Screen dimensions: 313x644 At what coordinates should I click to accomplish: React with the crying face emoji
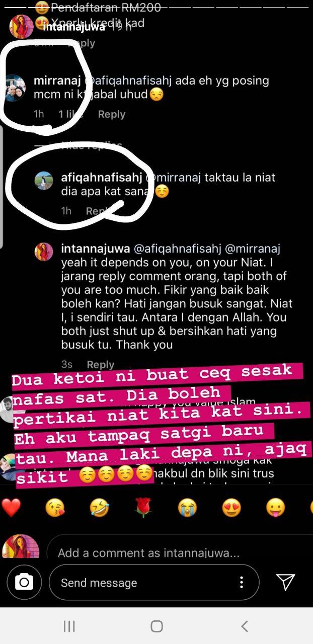187,508
